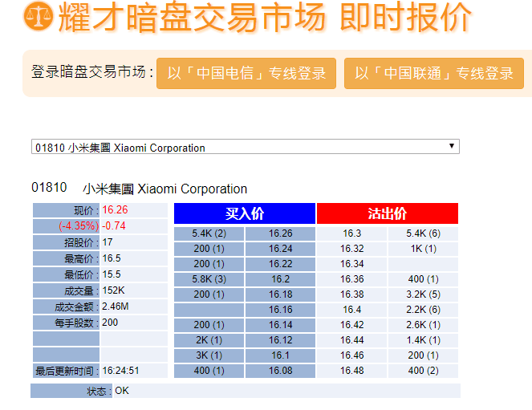Click the 每手股数 value 200

click(110, 323)
